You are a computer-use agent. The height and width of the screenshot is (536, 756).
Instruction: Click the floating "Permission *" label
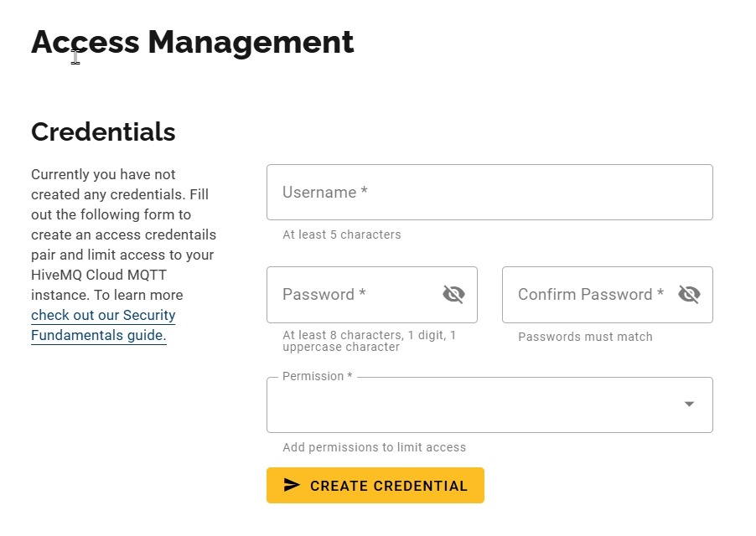317,377
